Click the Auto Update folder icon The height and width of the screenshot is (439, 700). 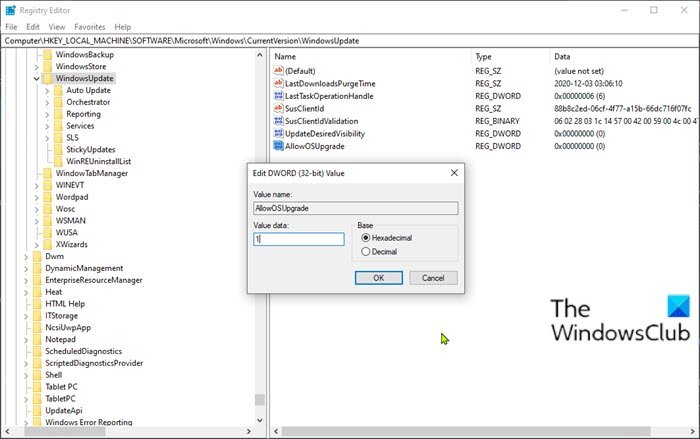[x=58, y=90]
